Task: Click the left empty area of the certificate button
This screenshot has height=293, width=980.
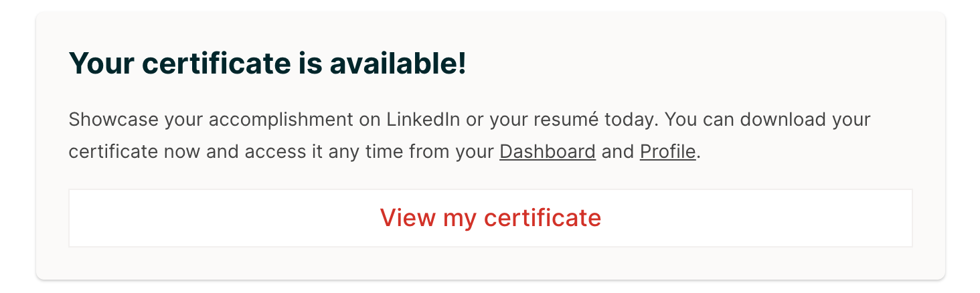Action: (201, 218)
